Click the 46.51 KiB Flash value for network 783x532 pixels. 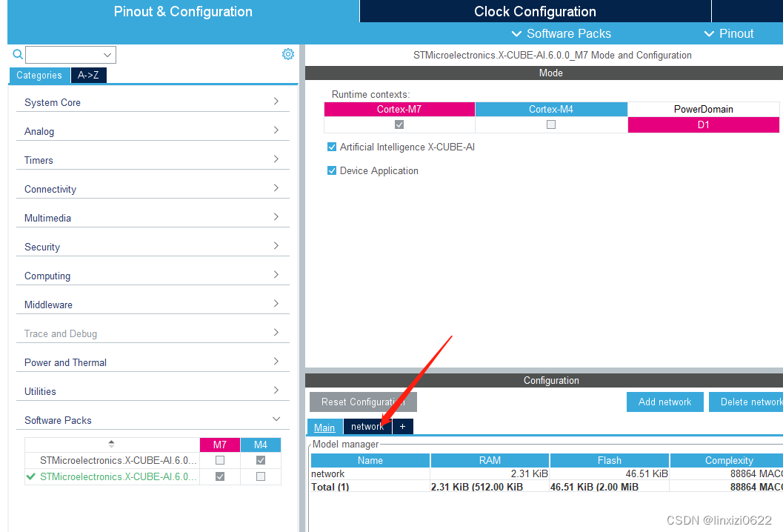click(x=647, y=473)
